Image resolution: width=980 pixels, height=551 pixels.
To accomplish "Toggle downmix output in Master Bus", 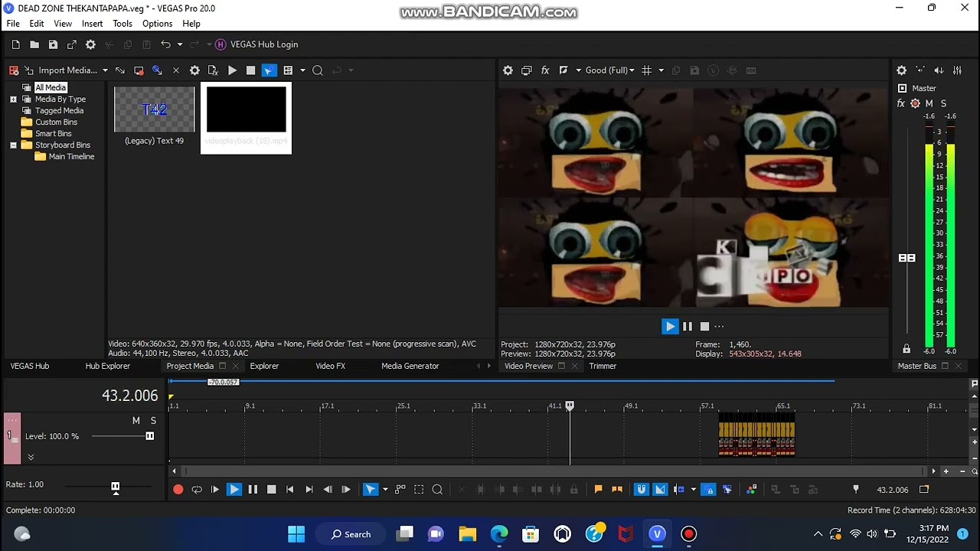I will coord(920,70).
